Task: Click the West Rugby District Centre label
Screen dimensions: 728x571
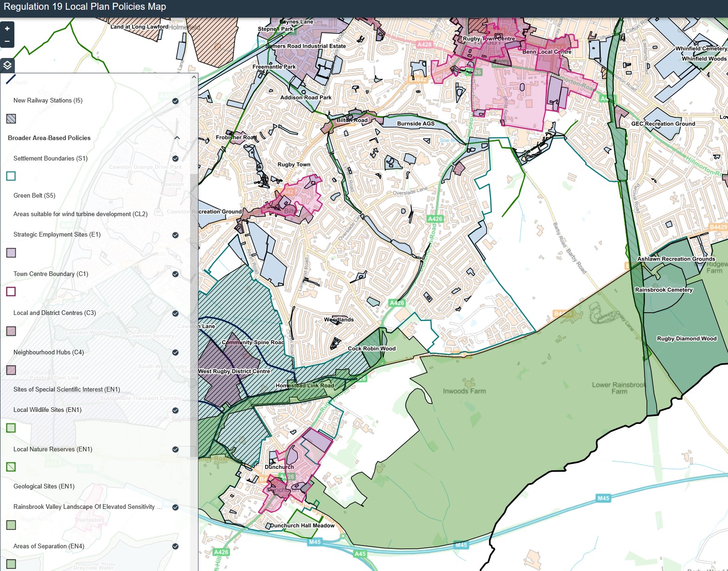Action: coord(234,372)
